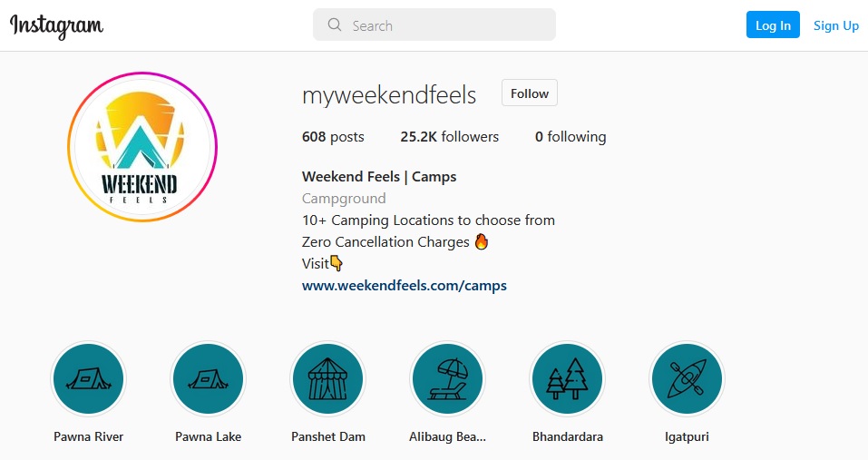Open the weekendfeels.com/camps link

pos(405,286)
